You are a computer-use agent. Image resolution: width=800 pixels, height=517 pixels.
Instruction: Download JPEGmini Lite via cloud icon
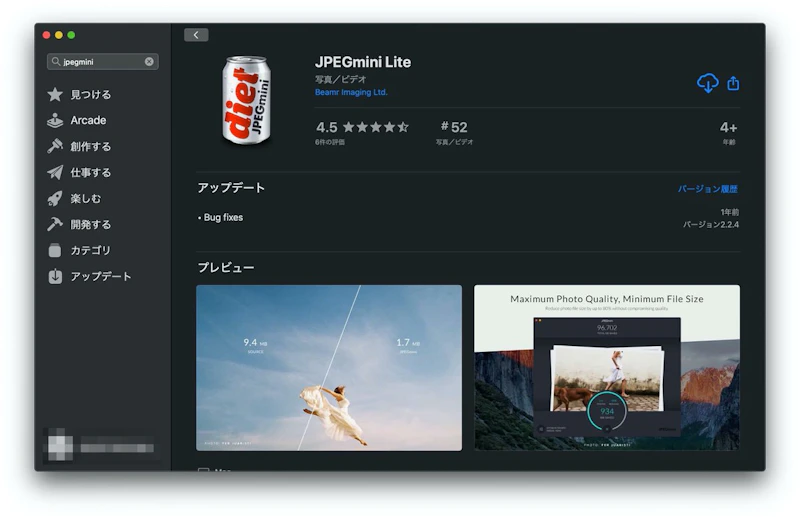pyautogui.click(x=707, y=83)
